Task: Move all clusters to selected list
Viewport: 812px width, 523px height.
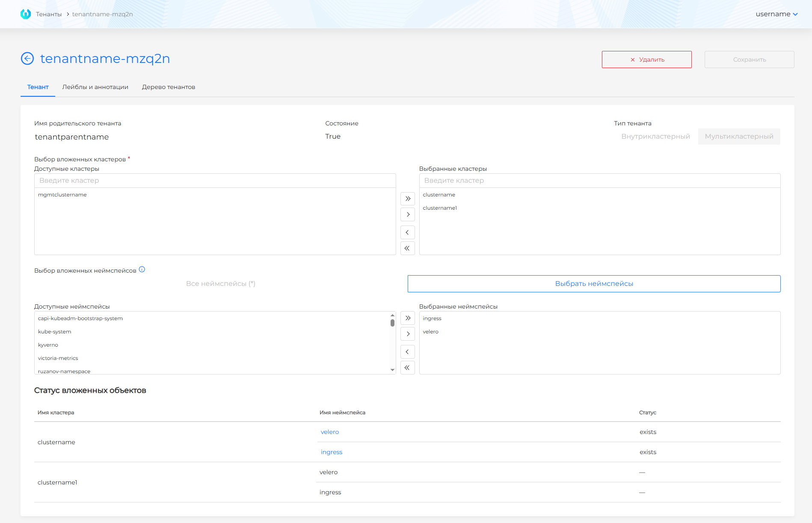Action: pyautogui.click(x=407, y=199)
